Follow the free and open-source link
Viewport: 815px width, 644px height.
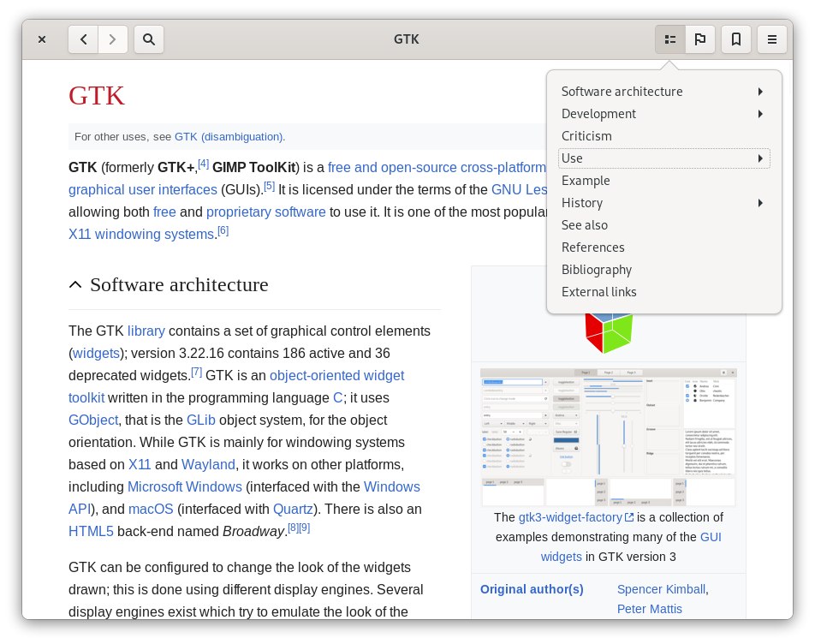click(392, 167)
